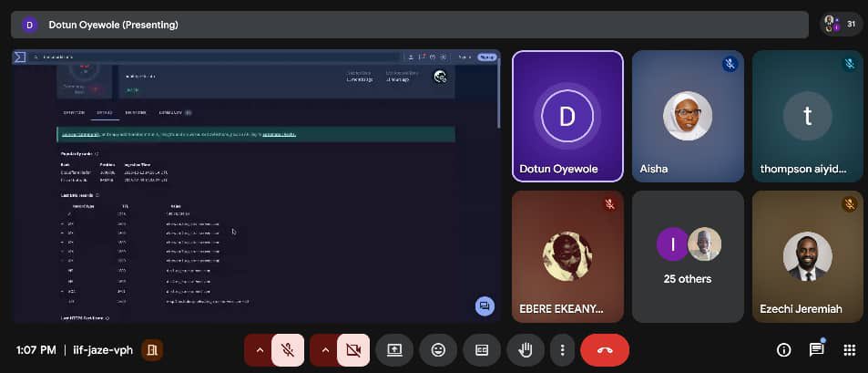868x373 pixels.
Task: Select the Dotun Oyewole participant tile
Action: point(567,117)
